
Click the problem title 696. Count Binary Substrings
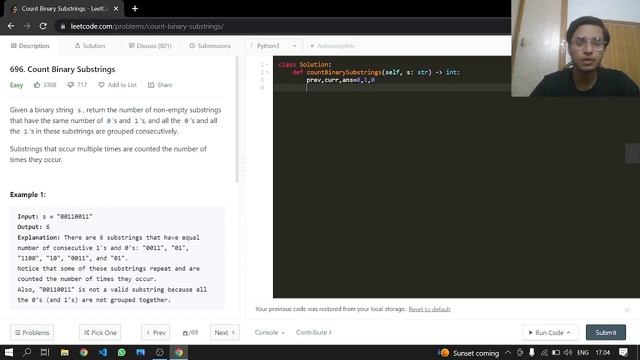click(62, 69)
